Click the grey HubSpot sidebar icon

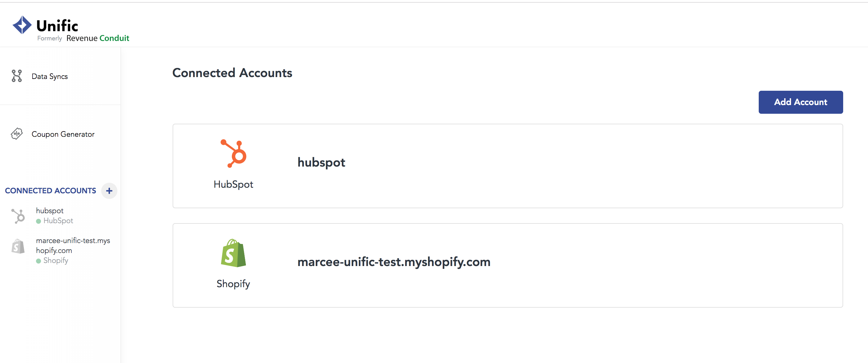18,216
